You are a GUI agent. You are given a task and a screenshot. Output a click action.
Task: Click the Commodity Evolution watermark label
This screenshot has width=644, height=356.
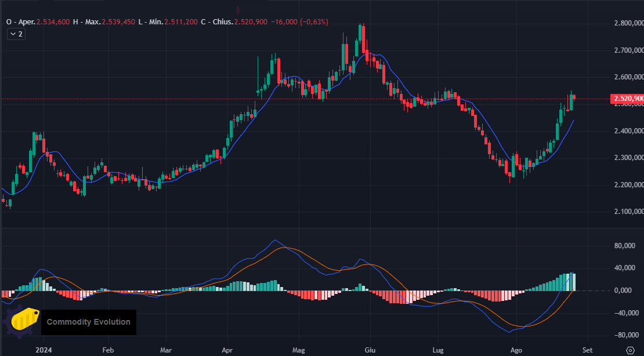[x=89, y=322]
